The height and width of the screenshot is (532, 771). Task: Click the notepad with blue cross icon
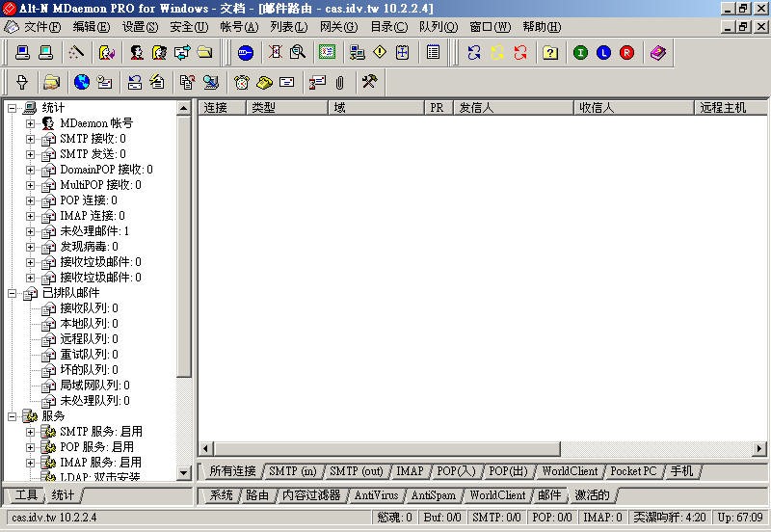402,52
